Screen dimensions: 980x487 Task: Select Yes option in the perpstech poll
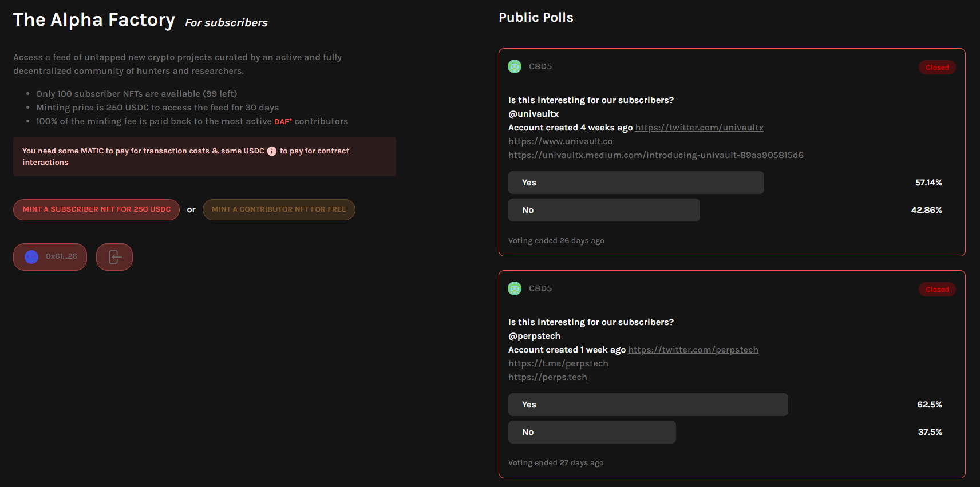coord(647,405)
